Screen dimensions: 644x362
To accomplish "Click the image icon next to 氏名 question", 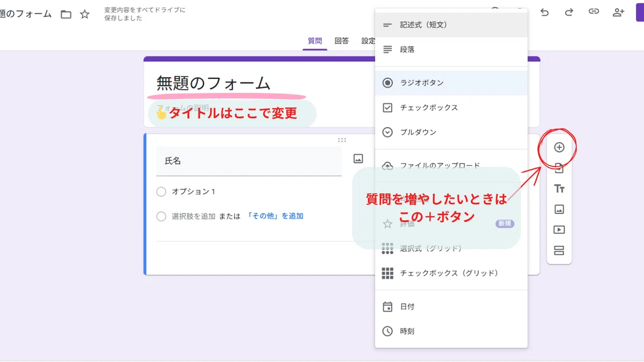I will [358, 159].
